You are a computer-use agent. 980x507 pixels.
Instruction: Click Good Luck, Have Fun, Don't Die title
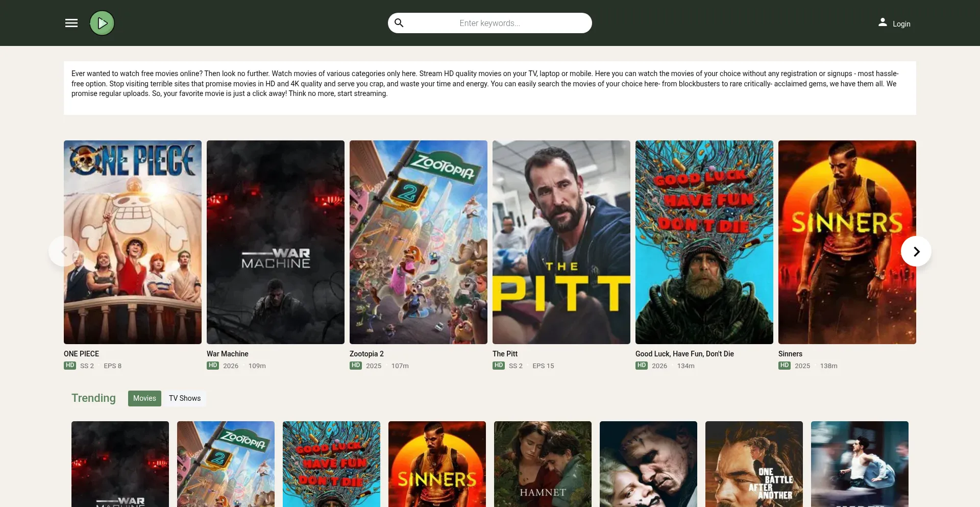(x=684, y=354)
